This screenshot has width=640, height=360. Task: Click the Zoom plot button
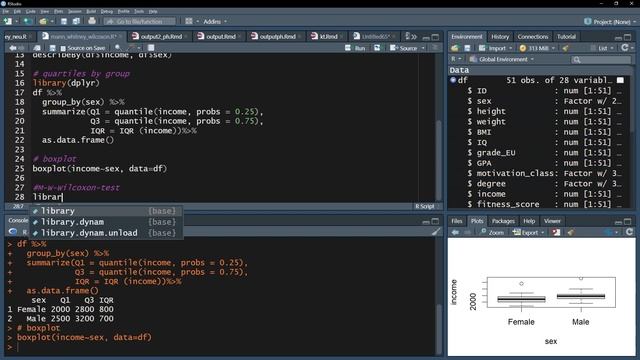pos(492,232)
